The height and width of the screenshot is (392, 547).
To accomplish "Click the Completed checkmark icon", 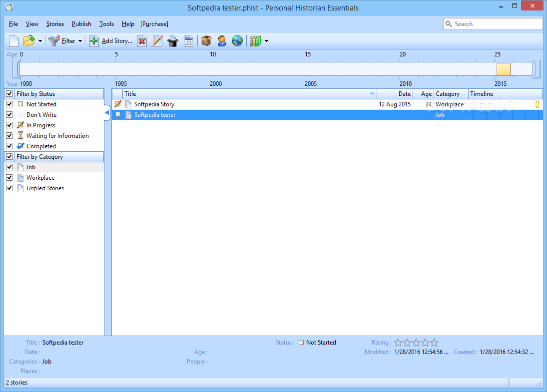I will tap(20, 146).
